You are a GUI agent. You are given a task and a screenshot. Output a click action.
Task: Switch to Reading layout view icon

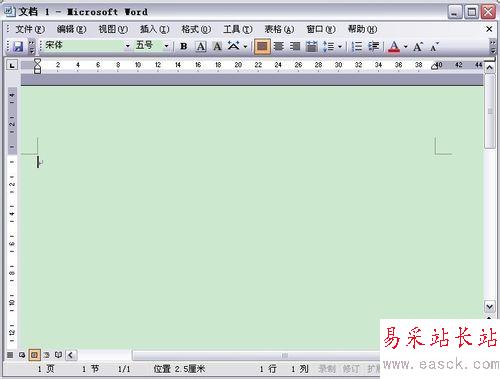coord(58,355)
